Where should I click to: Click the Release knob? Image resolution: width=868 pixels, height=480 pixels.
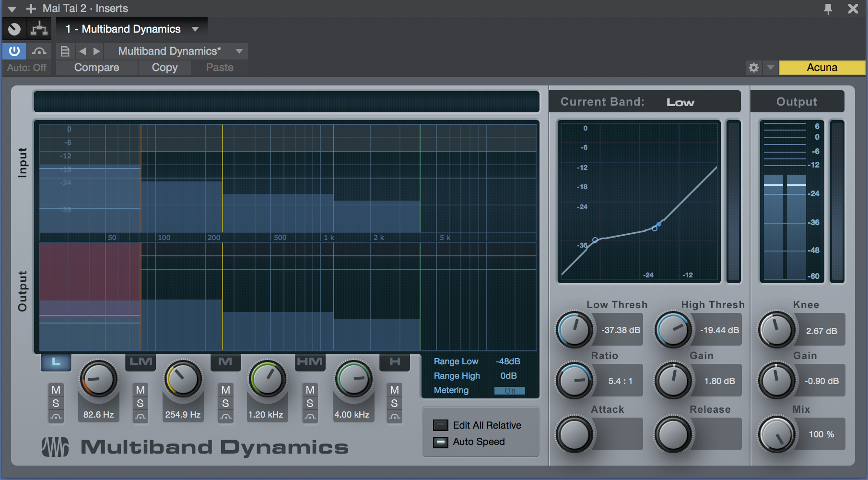coord(673,434)
